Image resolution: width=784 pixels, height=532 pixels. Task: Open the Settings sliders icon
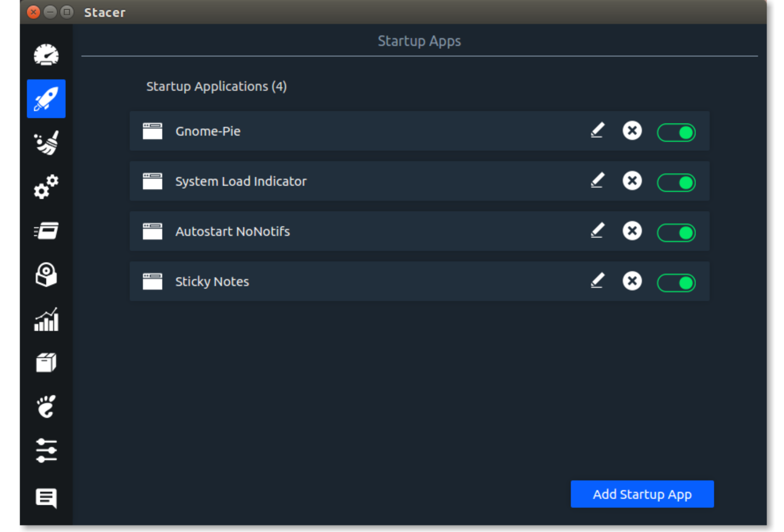[46, 450]
